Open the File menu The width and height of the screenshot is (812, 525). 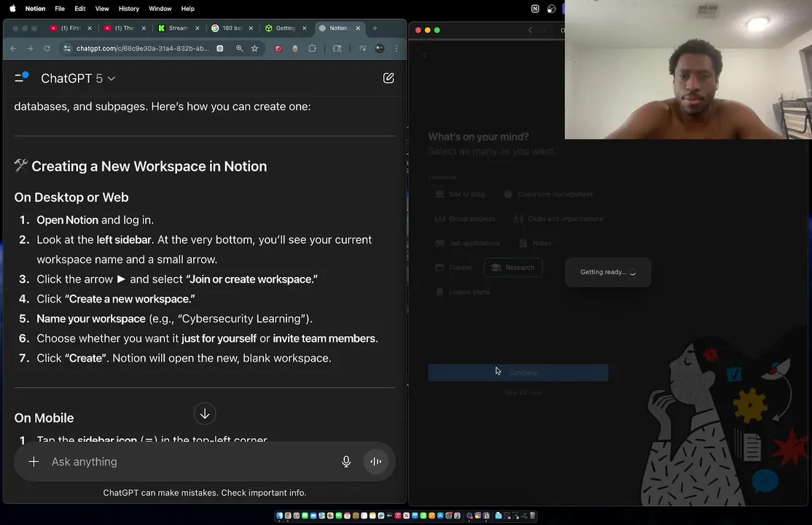[x=60, y=8]
